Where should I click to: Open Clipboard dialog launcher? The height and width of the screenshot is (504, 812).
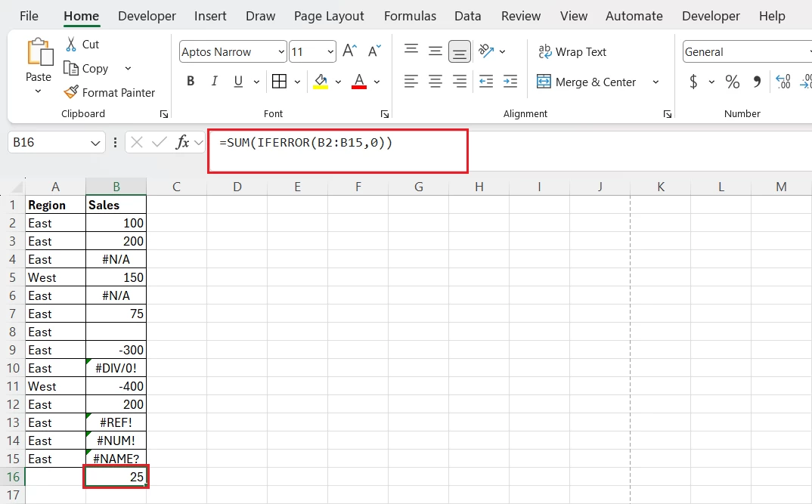tap(164, 114)
